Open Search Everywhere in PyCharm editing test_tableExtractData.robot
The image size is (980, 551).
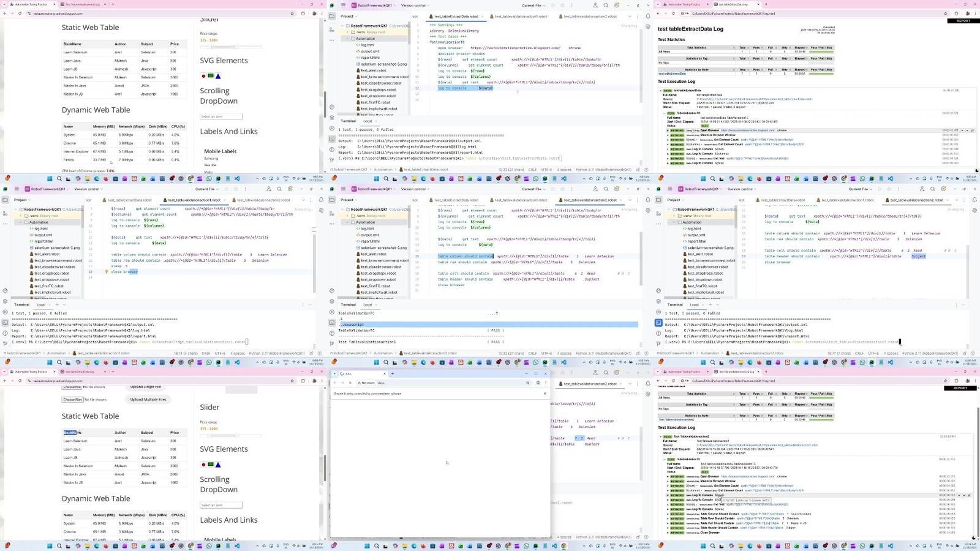606,5
